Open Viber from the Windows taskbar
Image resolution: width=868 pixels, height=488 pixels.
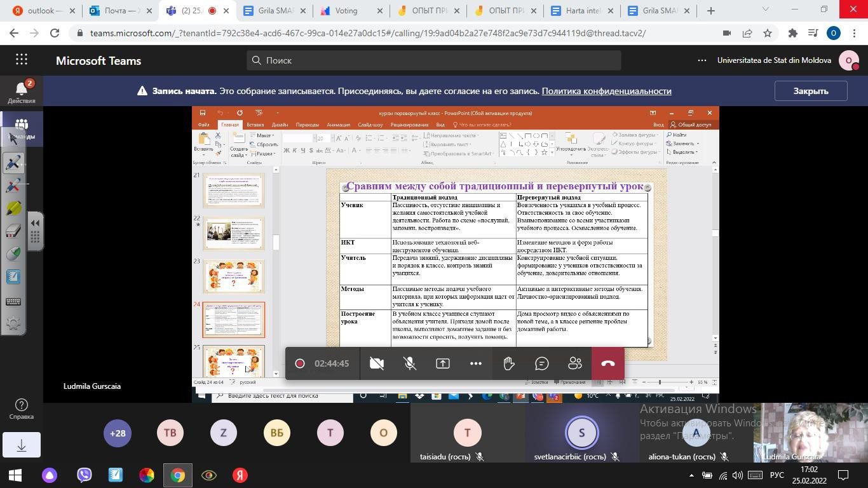point(84,475)
